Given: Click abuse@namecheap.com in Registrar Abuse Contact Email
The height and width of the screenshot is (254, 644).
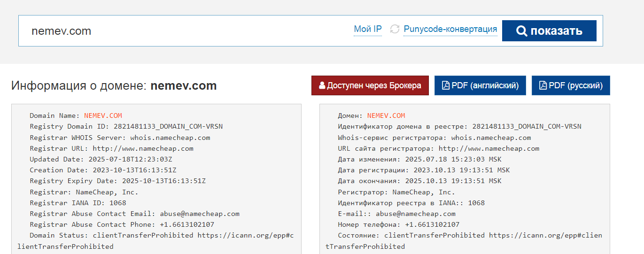Looking at the screenshot, I should [x=200, y=214].
